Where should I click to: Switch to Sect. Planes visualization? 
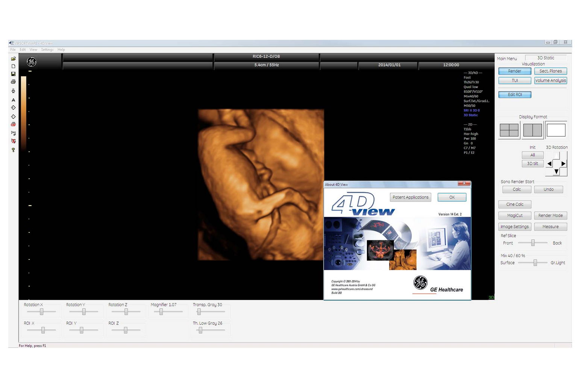pyautogui.click(x=550, y=71)
